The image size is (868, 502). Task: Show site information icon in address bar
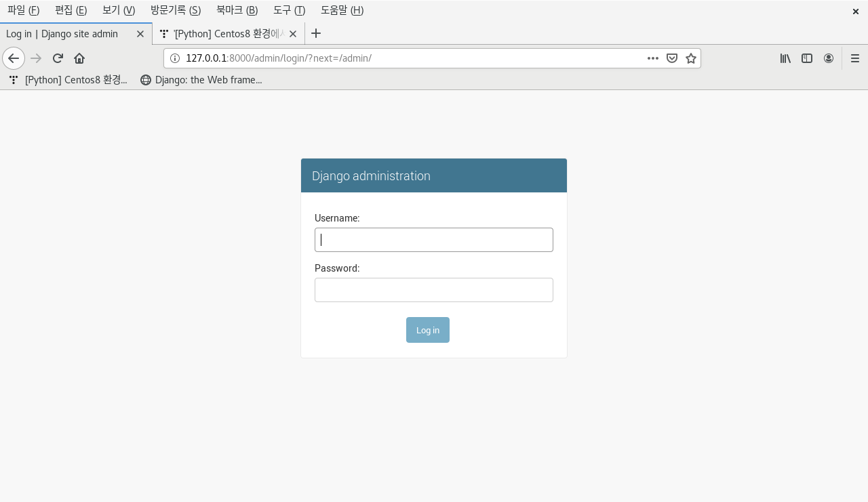pos(174,58)
